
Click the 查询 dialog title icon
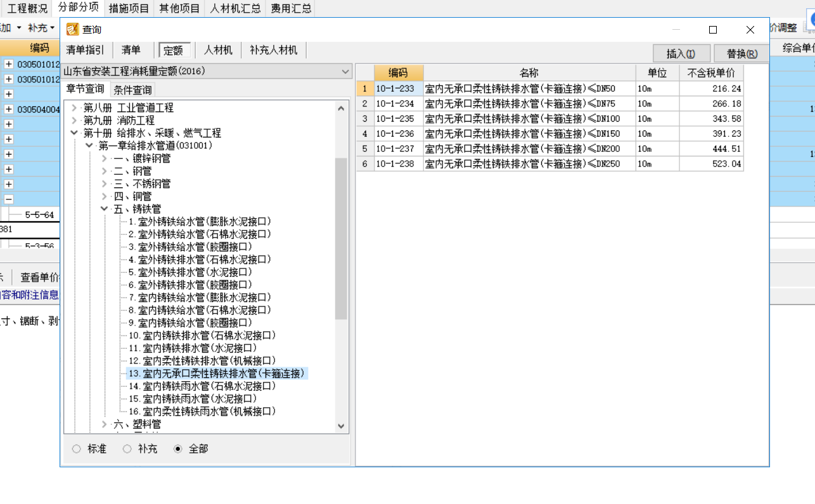coord(73,30)
